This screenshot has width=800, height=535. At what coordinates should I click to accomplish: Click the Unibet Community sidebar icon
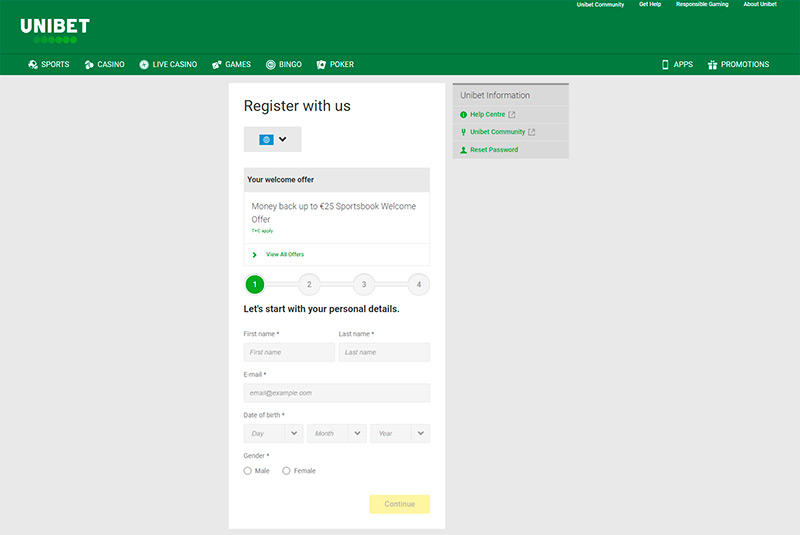tap(463, 132)
